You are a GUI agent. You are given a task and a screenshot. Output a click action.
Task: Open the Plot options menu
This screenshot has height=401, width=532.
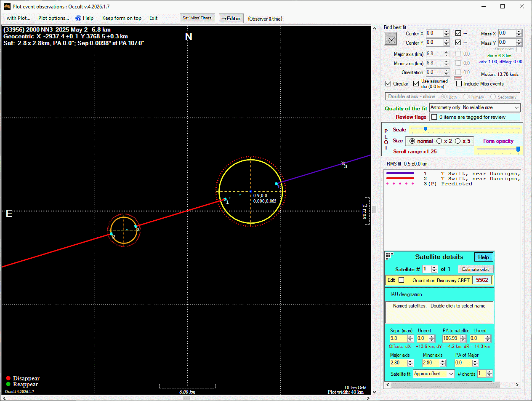click(53, 18)
